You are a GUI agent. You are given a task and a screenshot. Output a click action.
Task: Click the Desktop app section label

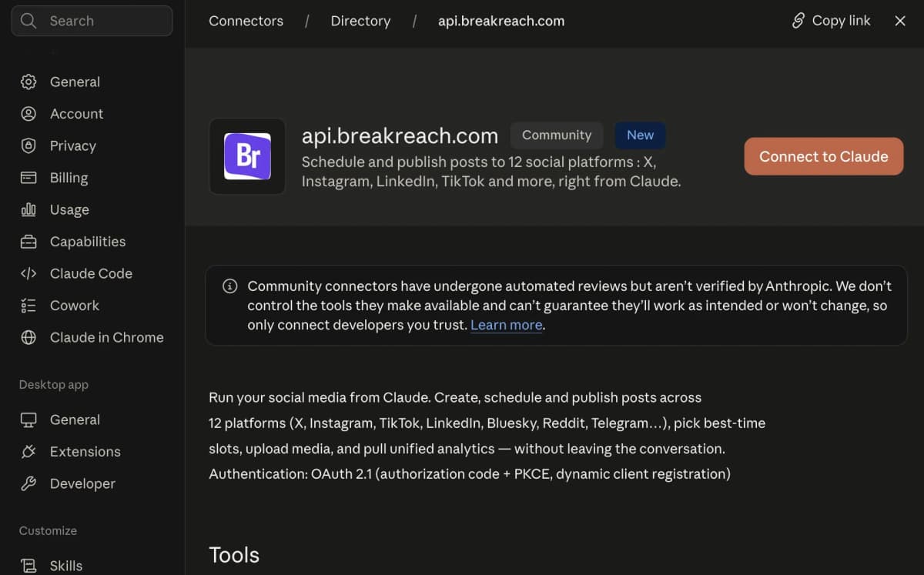pos(54,385)
